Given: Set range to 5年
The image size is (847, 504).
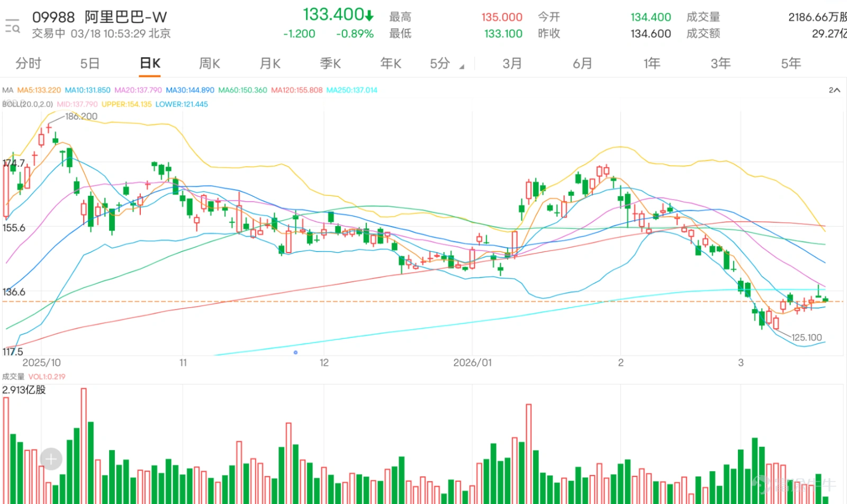Looking at the screenshot, I should pyautogui.click(x=791, y=64).
